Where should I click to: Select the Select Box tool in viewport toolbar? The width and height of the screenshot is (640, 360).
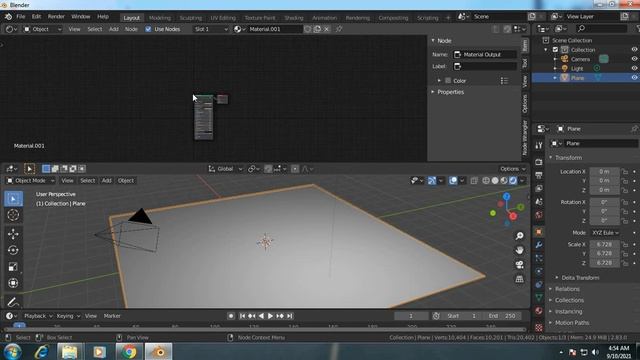pyautogui.click(x=13, y=199)
